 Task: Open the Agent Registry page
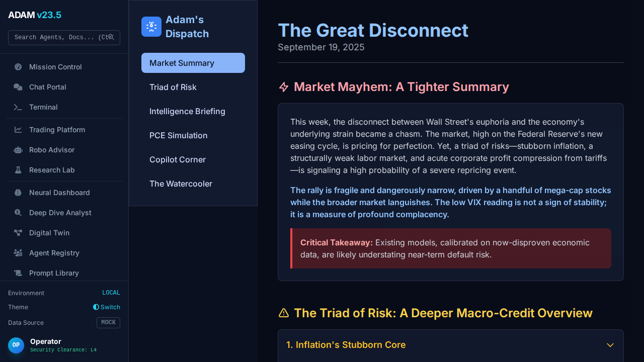pyautogui.click(x=54, y=253)
